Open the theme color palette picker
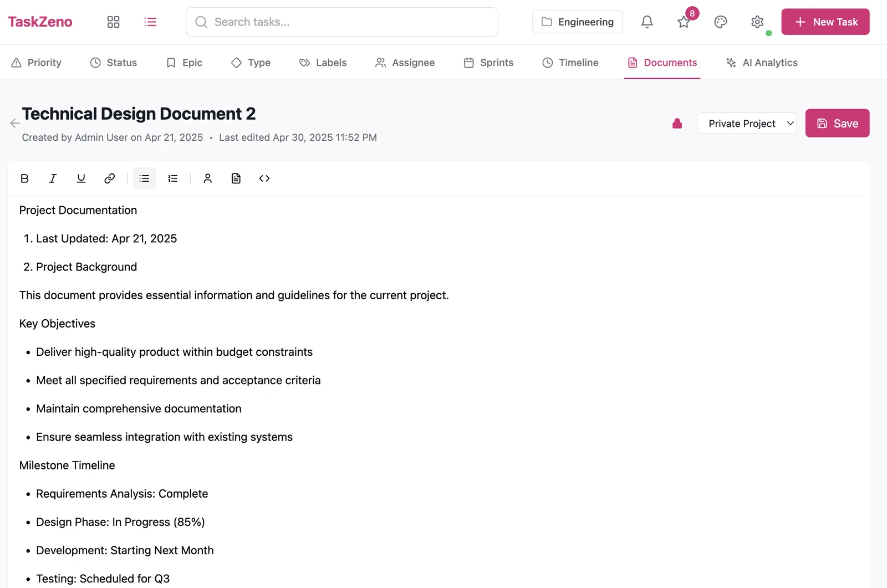This screenshot has width=887, height=588. [x=721, y=22]
